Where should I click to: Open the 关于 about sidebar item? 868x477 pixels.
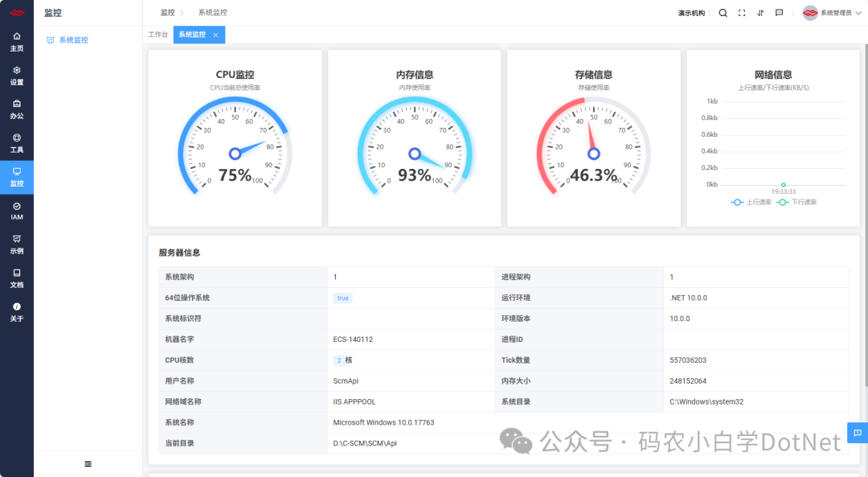coord(17,312)
